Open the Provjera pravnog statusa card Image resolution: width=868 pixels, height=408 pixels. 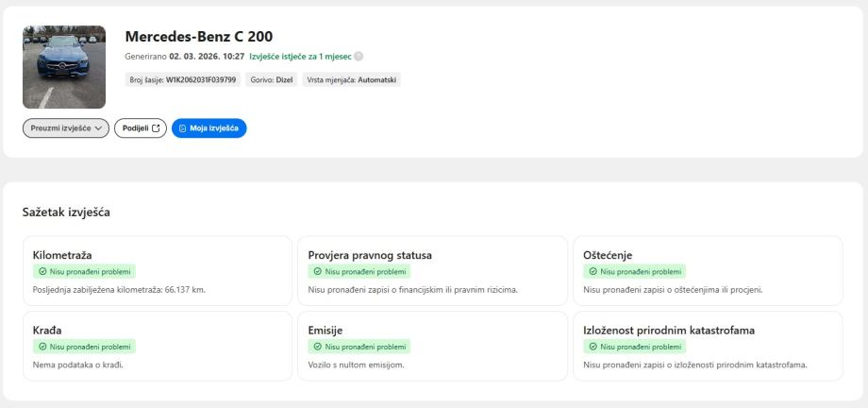(432, 271)
